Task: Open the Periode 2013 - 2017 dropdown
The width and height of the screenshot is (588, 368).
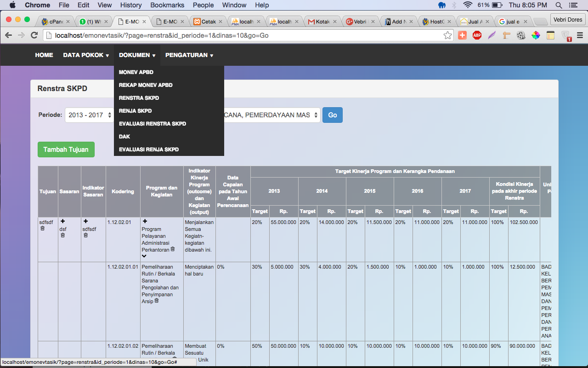Action: coord(90,115)
